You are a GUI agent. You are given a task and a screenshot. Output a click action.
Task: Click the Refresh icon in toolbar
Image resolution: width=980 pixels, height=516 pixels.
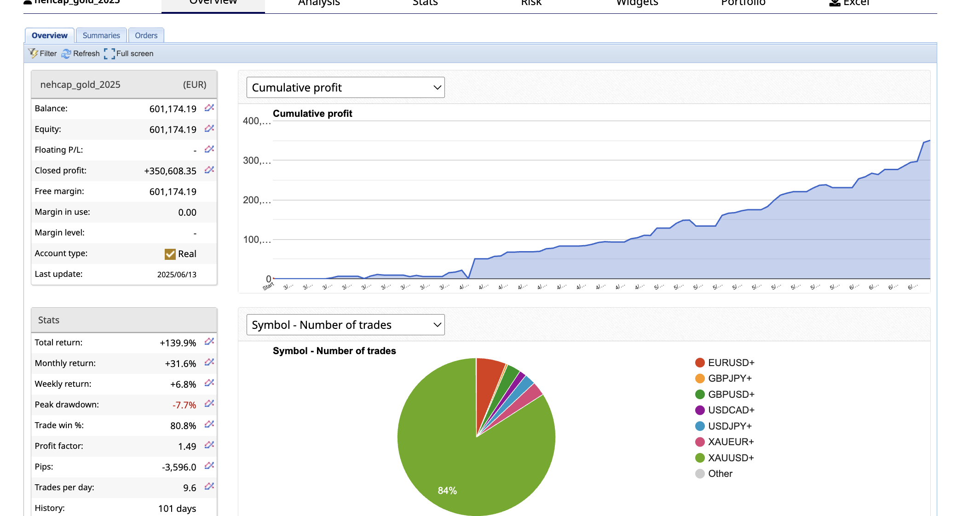[66, 54]
